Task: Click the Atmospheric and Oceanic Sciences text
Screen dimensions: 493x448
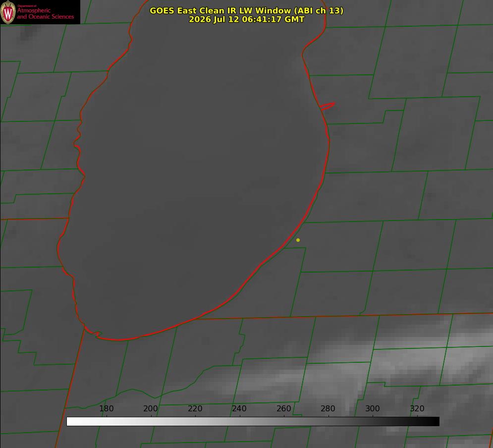Action: point(45,13)
